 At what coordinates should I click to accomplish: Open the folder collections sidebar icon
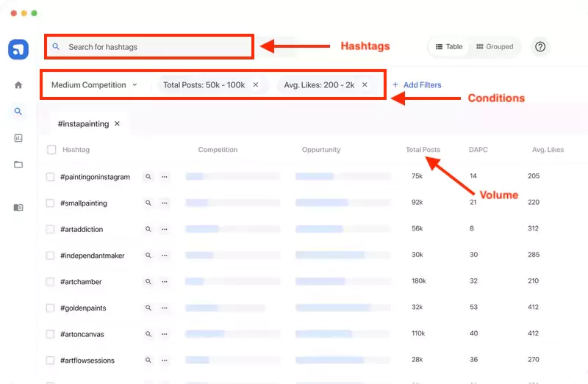tap(18, 164)
